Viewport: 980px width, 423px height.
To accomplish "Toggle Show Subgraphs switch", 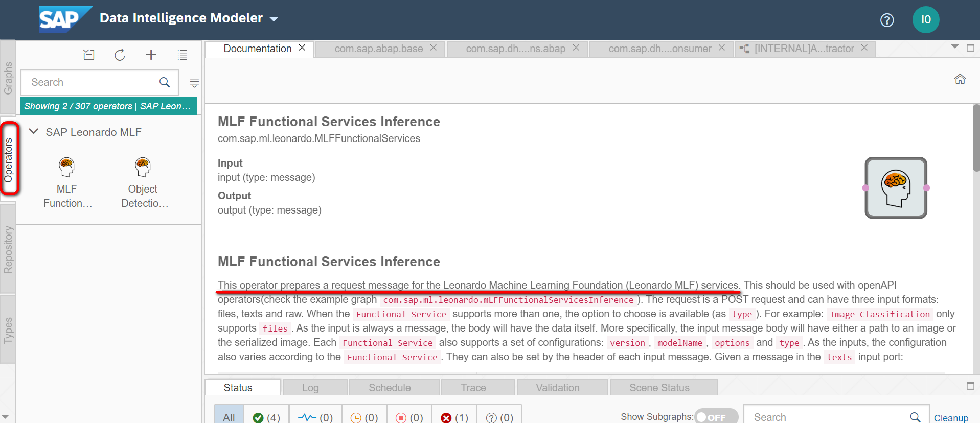I will point(716,417).
